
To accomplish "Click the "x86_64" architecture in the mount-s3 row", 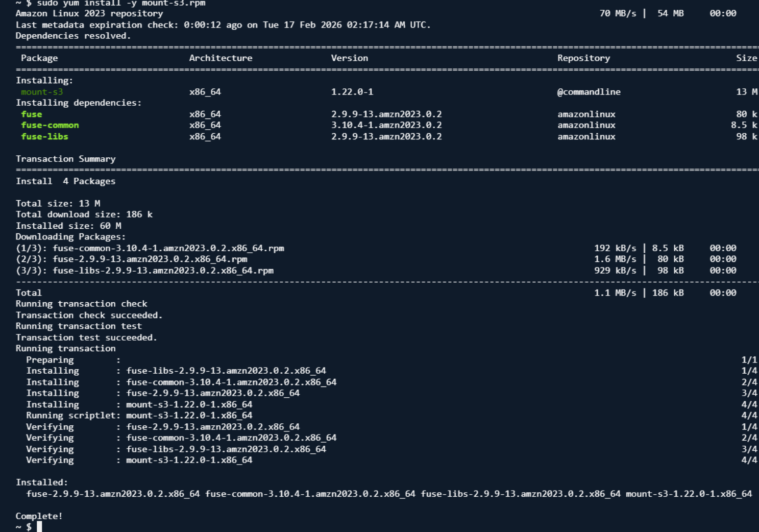I will coord(205,92).
